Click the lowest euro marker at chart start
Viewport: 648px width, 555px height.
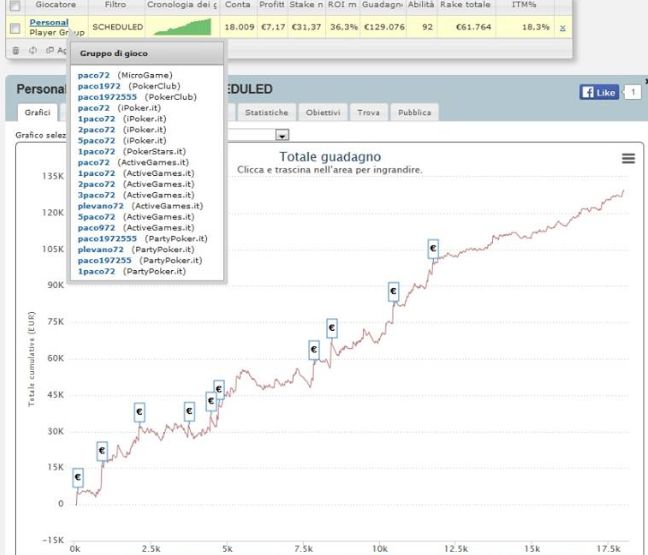[x=78, y=478]
